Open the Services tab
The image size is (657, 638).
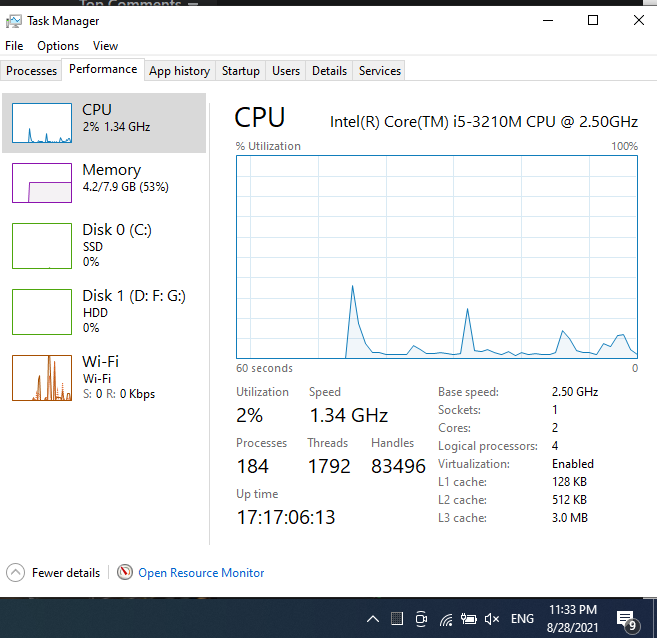[380, 71]
